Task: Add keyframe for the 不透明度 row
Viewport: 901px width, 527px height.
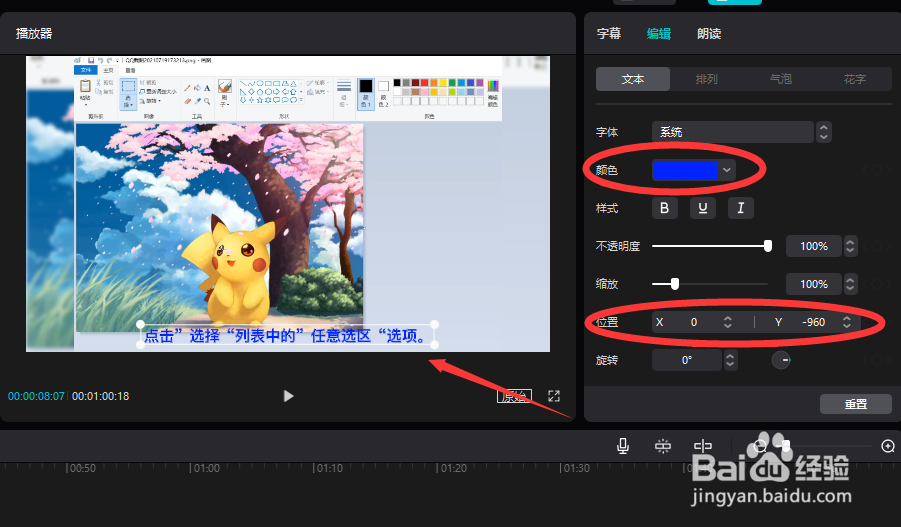Action: tap(876, 246)
